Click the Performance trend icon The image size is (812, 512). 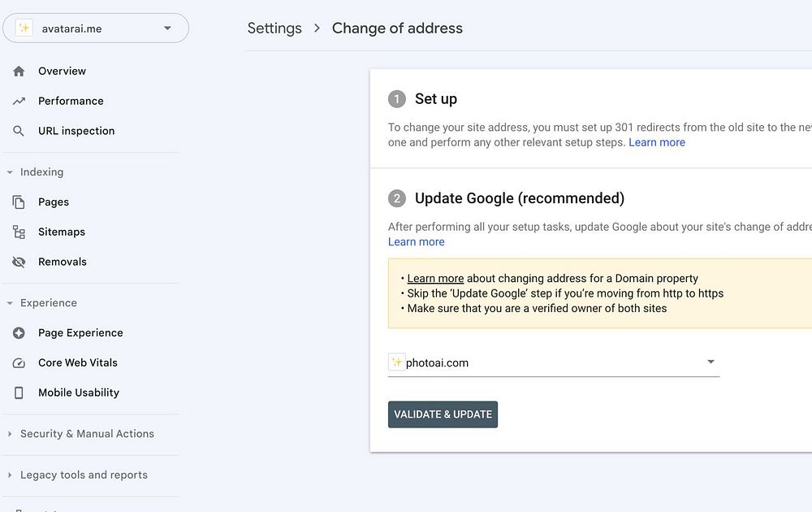19,102
